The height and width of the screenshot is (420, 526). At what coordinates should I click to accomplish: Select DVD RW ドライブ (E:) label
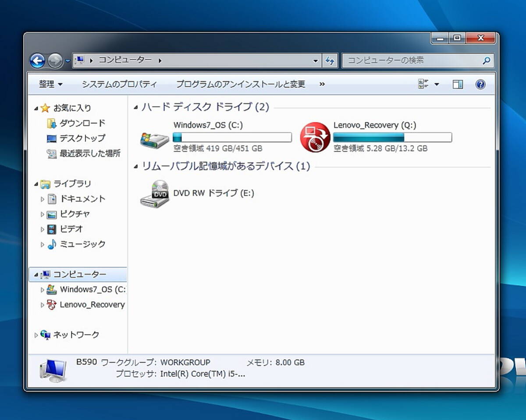coord(213,193)
